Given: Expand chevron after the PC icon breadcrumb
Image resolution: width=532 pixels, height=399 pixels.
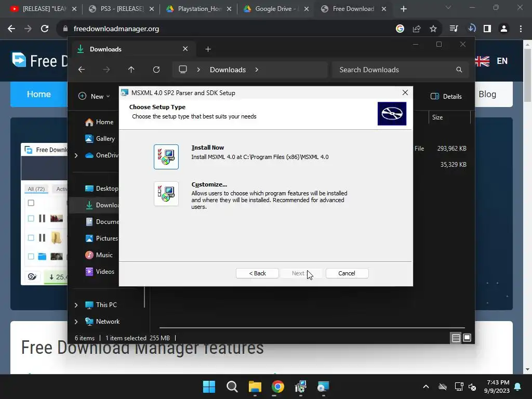Looking at the screenshot, I should pos(198,70).
